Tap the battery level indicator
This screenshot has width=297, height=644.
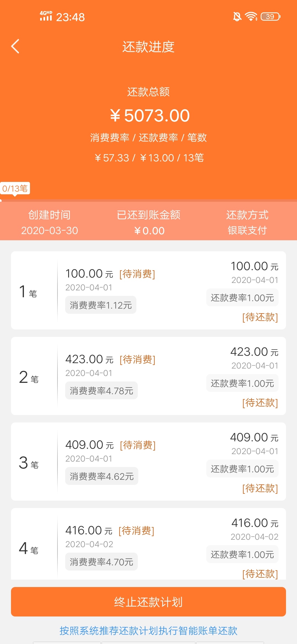pyautogui.click(x=270, y=17)
